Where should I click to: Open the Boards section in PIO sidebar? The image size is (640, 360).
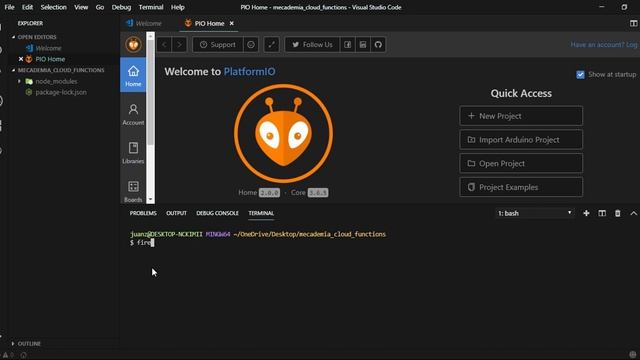point(133,191)
